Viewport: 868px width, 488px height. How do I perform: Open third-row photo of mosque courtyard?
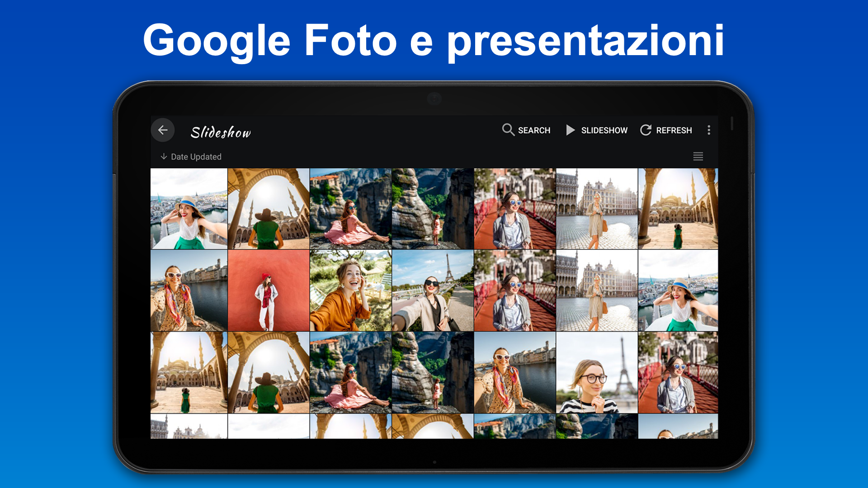(189, 373)
